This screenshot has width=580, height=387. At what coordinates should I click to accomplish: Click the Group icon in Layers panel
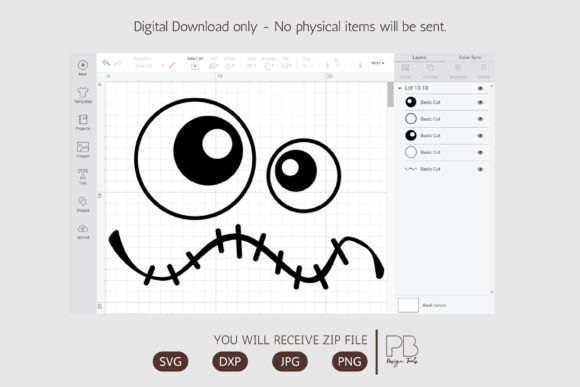[405, 68]
